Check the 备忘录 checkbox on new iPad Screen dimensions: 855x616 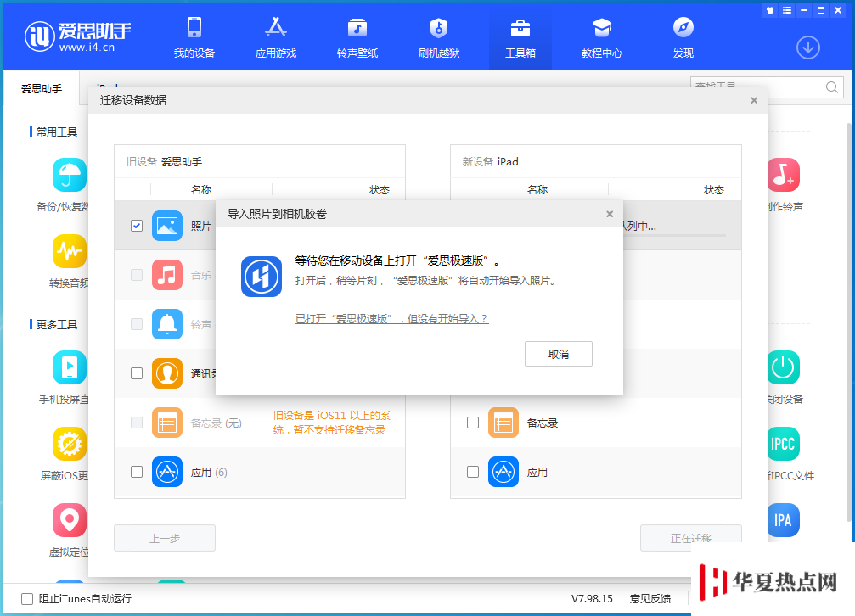473,423
